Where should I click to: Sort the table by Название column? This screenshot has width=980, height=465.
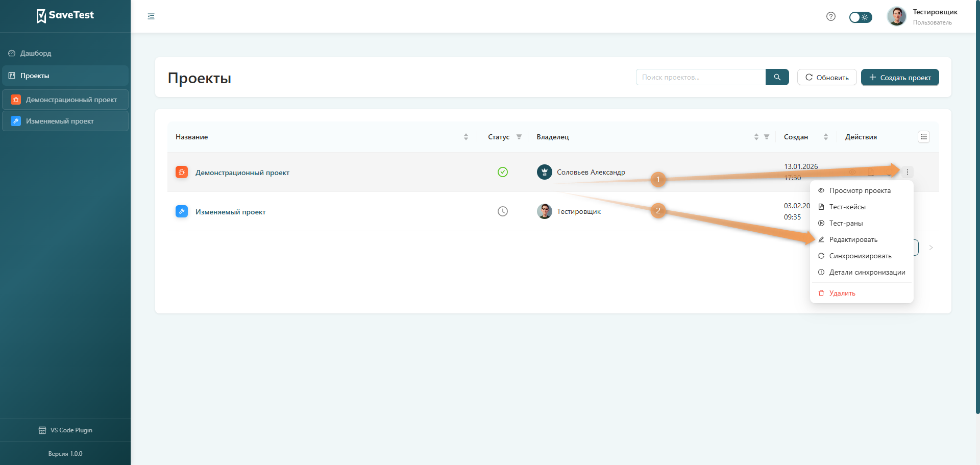pyautogui.click(x=465, y=137)
